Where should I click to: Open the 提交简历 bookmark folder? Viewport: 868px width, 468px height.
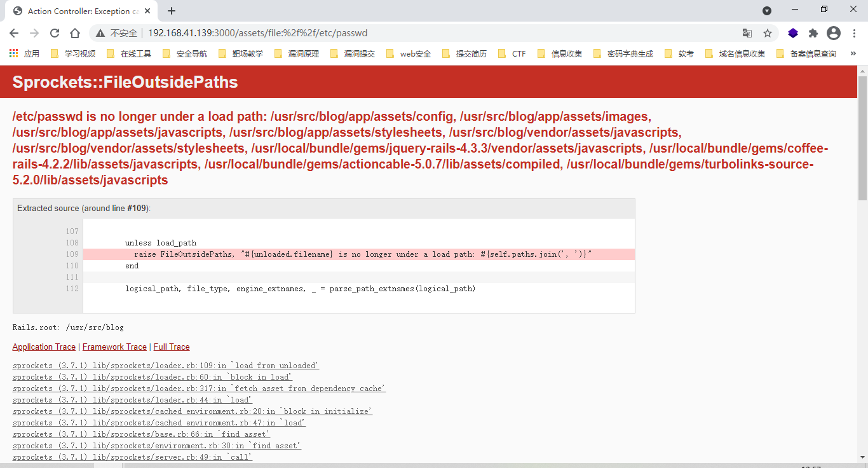pos(465,53)
